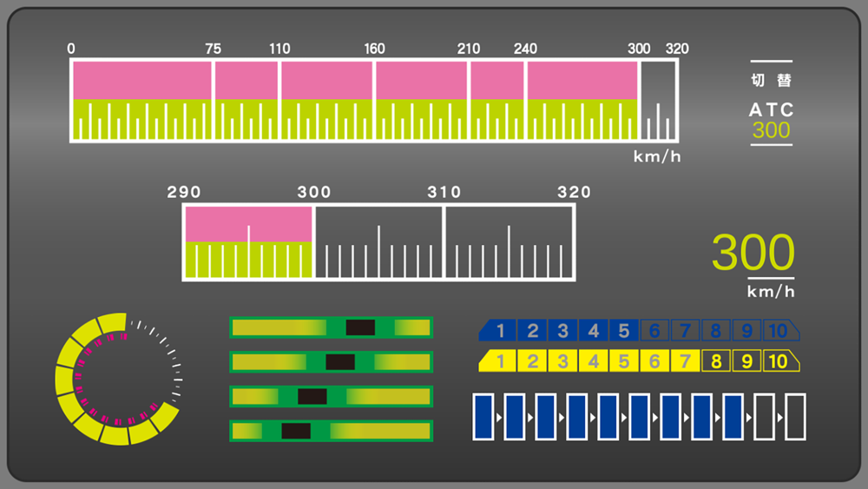The height and width of the screenshot is (489, 868).
Task: Select the 切替 switch button
Action: [x=771, y=80]
